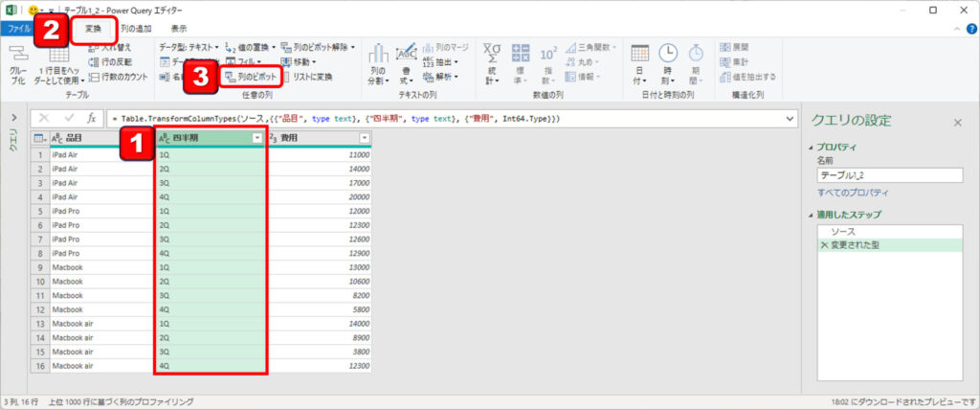Open the Extract (抽出) dropdown
The width and height of the screenshot is (980, 410).
pyautogui.click(x=441, y=62)
